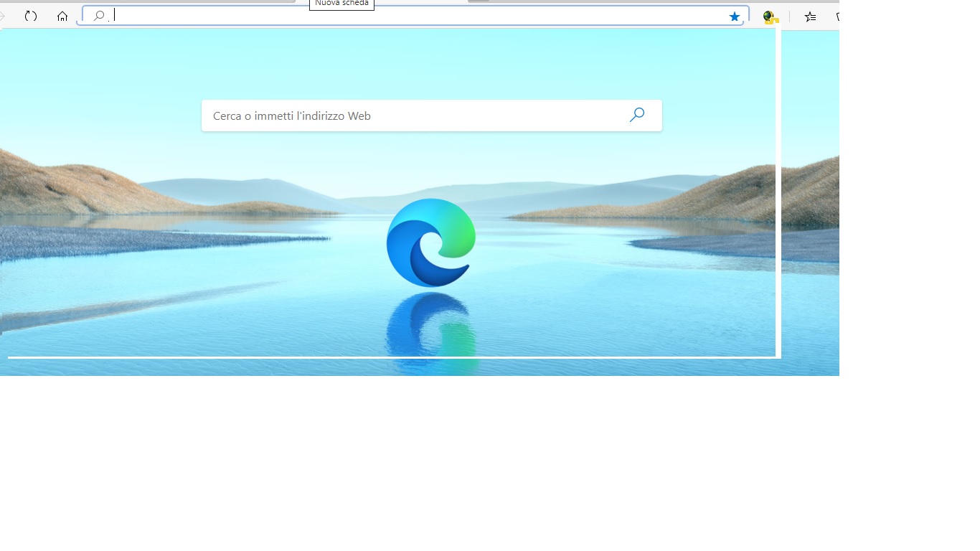Screen dimensions: 980x551
Task: Click the refresh page icon
Action: [x=31, y=16]
